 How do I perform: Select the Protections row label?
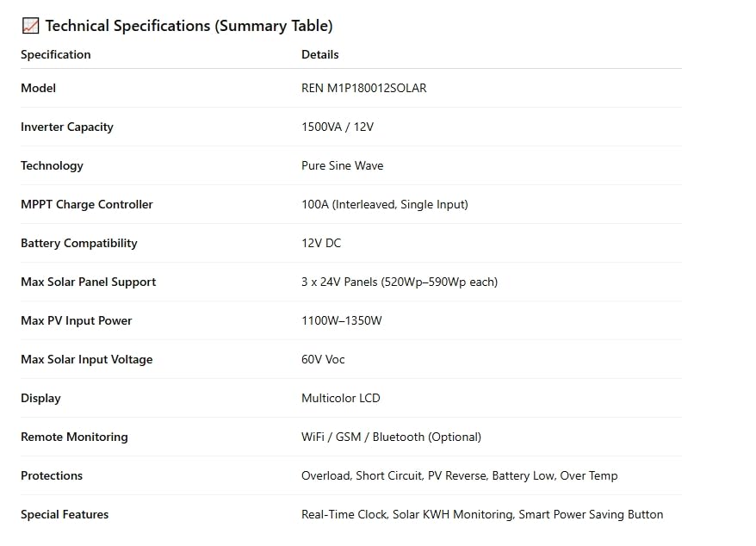[52, 475]
